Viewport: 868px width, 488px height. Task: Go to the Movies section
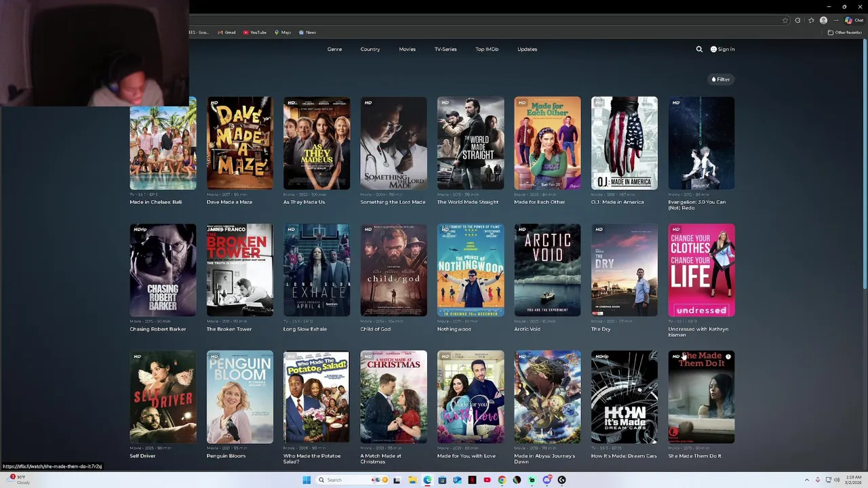(408, 49)
